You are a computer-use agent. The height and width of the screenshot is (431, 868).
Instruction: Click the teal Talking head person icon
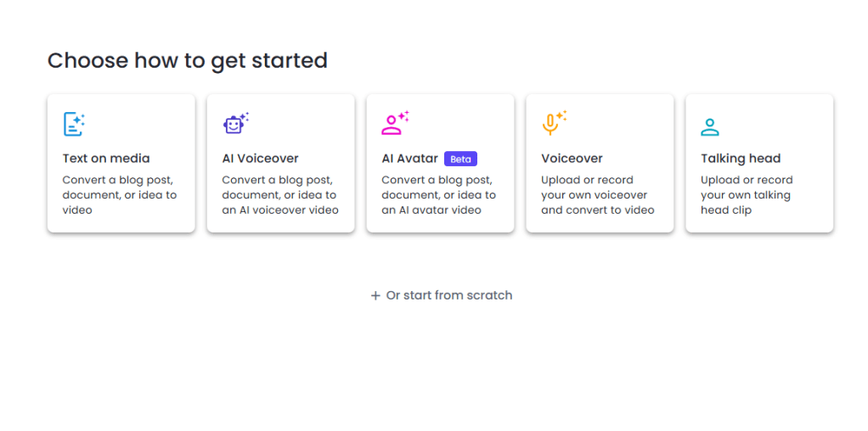(710, 127)
